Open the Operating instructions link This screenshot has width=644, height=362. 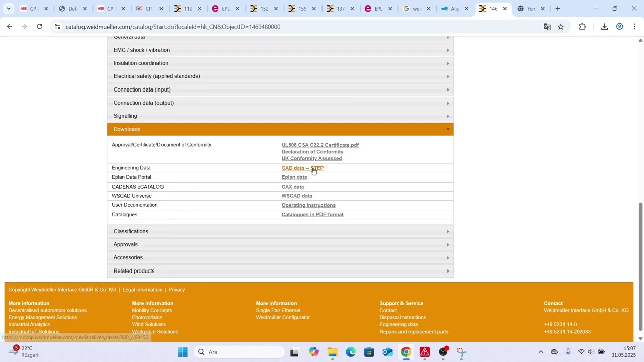pos(308,205)
